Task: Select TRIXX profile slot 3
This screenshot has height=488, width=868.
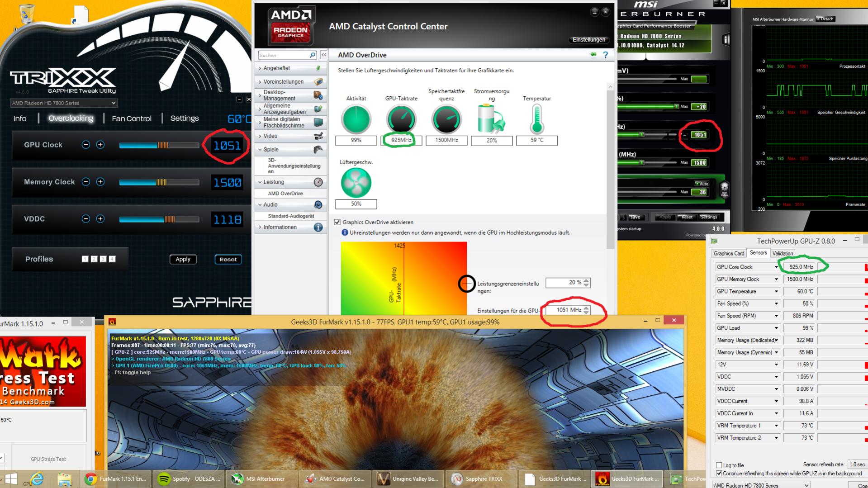Action: (103, 259)
